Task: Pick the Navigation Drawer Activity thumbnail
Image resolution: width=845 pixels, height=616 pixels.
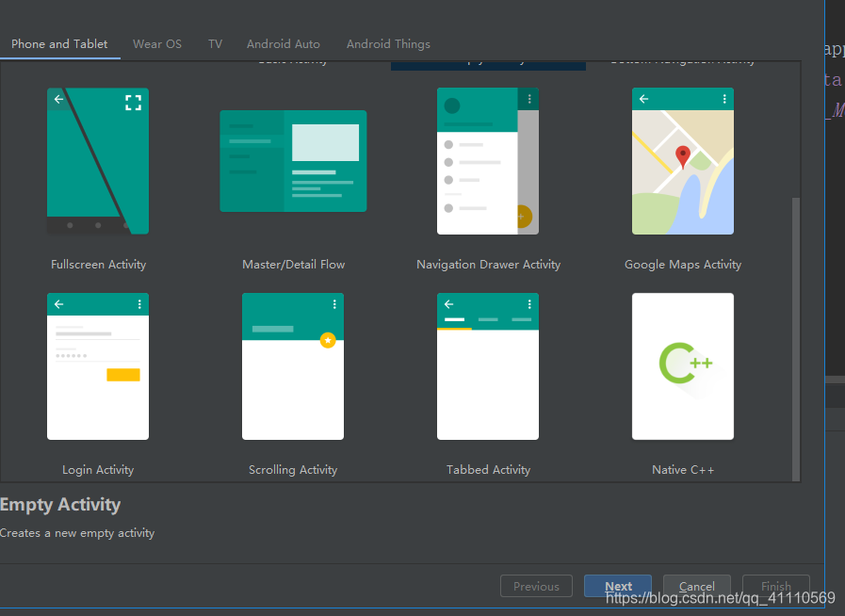Action: tap(488, 161)
